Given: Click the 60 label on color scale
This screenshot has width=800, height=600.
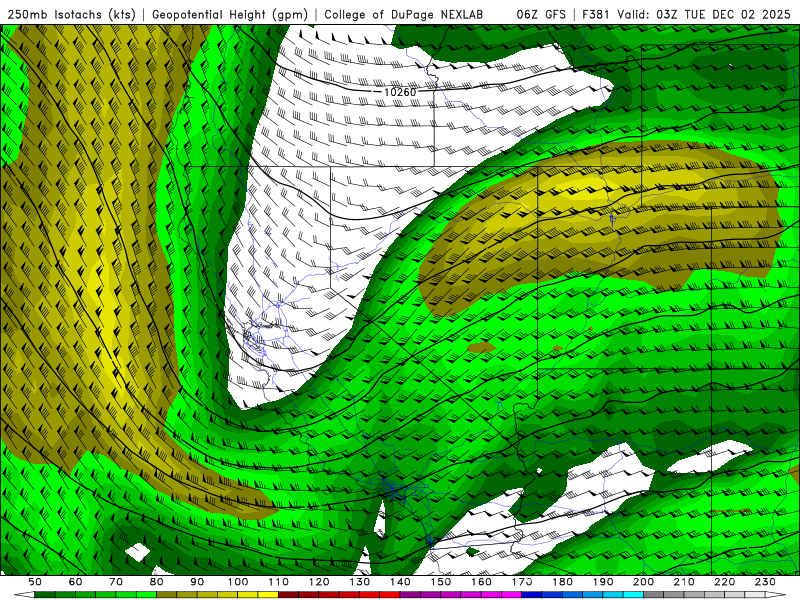Looking at the screenshot, I should coord(76,582).
